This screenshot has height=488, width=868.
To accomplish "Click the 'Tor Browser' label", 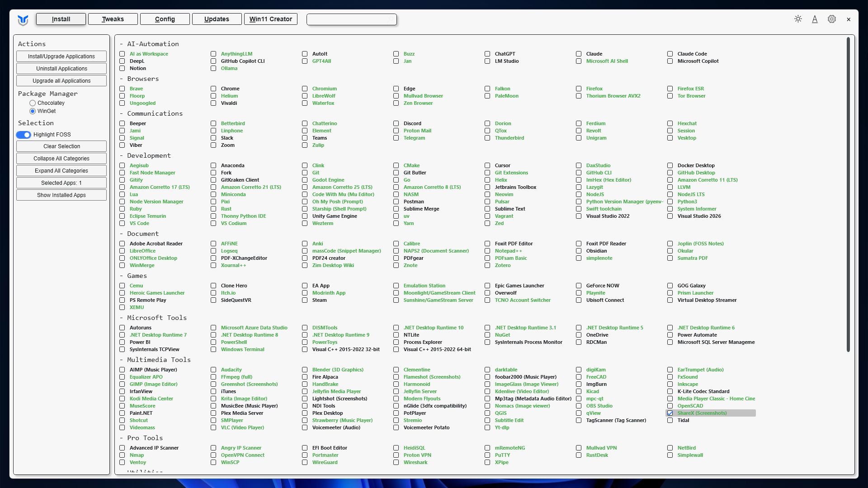I will coord(691,96).
